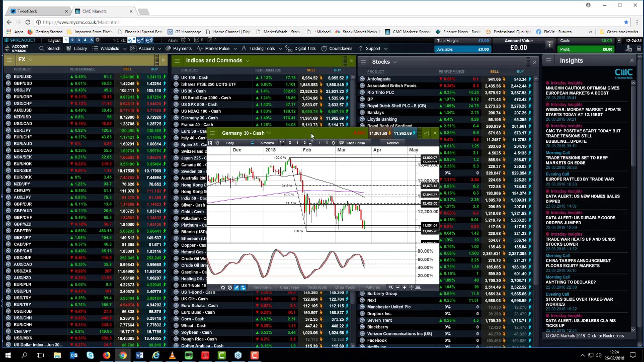Open Germany 30 chart window menu
The height and width of the screenshot is (362, 644).
(212, 133)
